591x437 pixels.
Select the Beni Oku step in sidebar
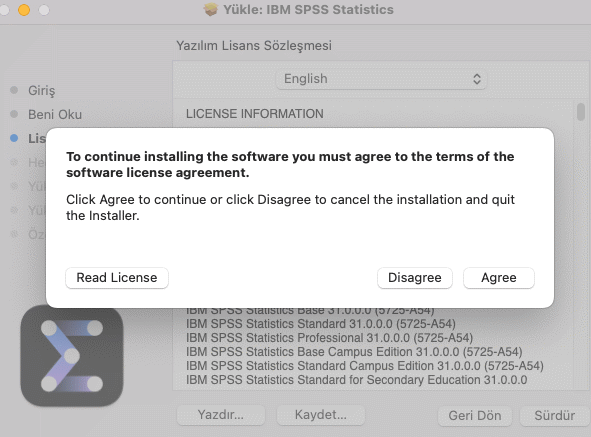click(55, 114)
